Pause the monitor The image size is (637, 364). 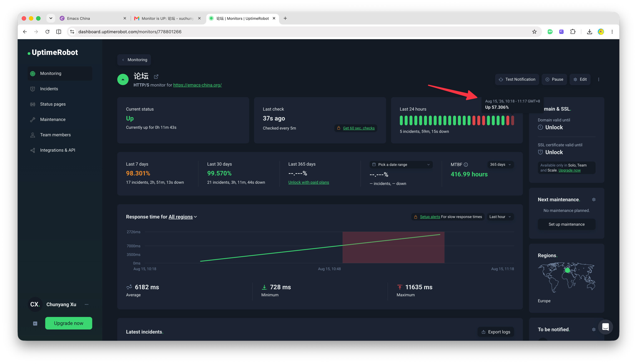554,80
